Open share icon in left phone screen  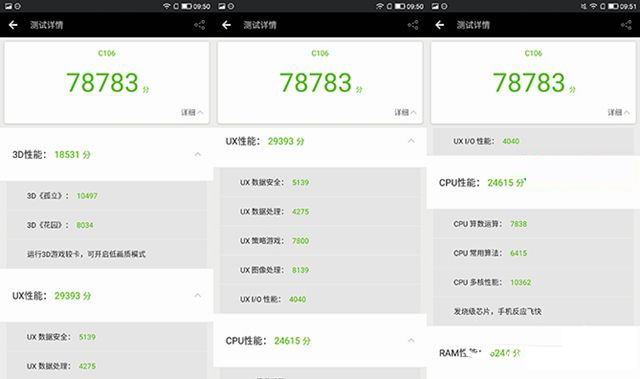click(200, 25)
